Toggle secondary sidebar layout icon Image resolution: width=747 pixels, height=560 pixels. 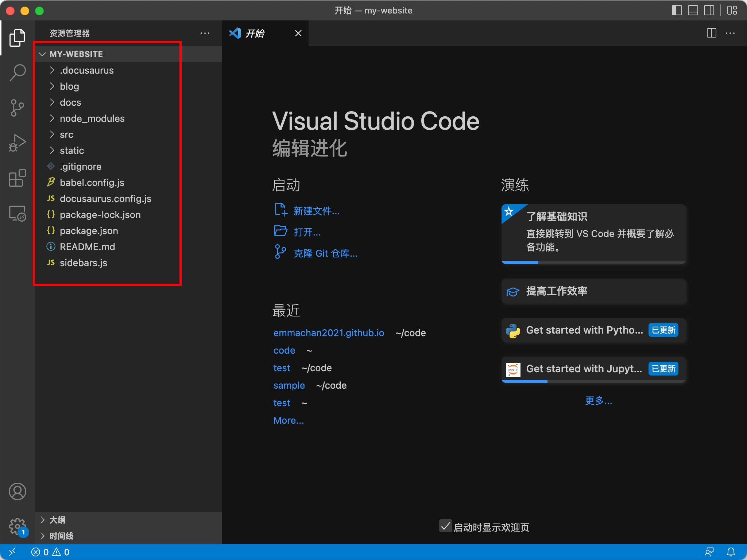click(709, 10)
